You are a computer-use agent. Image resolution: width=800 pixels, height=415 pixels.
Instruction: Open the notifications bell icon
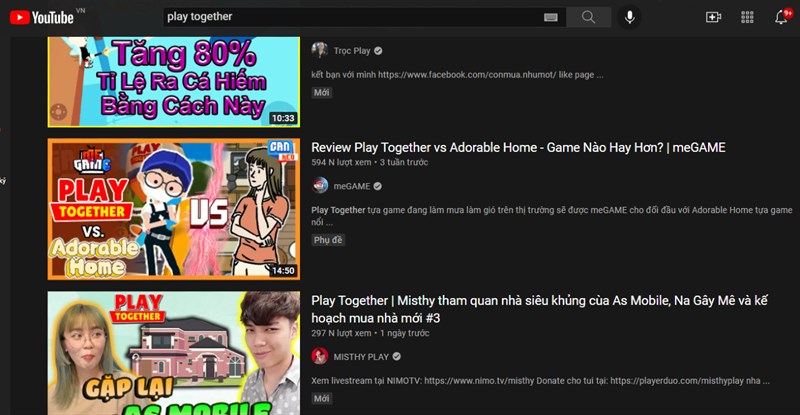click(x=781, y=17)
